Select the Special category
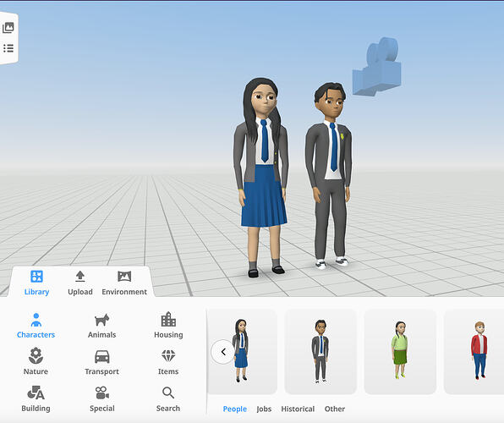 click(x=101, y=398)
